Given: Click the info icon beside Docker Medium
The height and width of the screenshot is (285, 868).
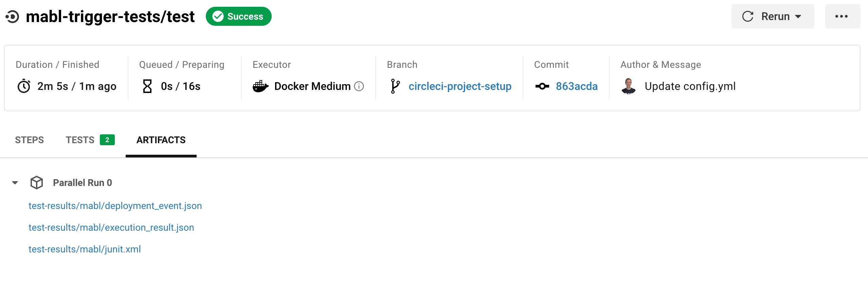Looking at the screenshot, I should (x=359, y=86).
